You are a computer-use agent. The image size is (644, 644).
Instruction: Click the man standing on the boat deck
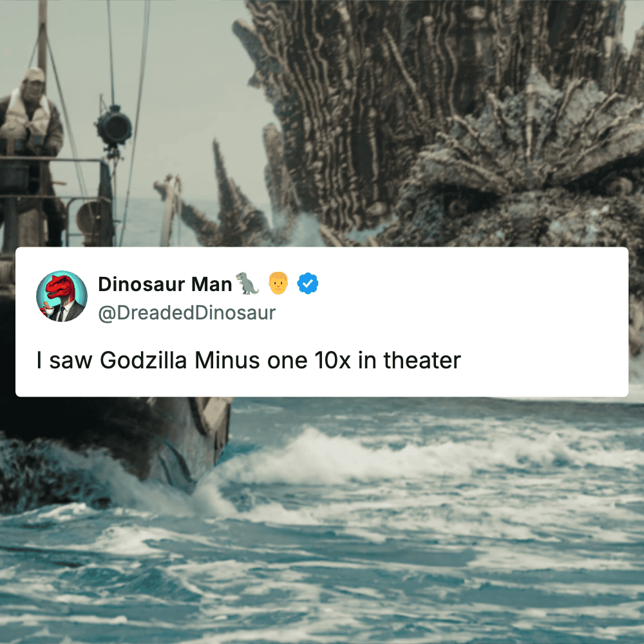coord(30,156)
